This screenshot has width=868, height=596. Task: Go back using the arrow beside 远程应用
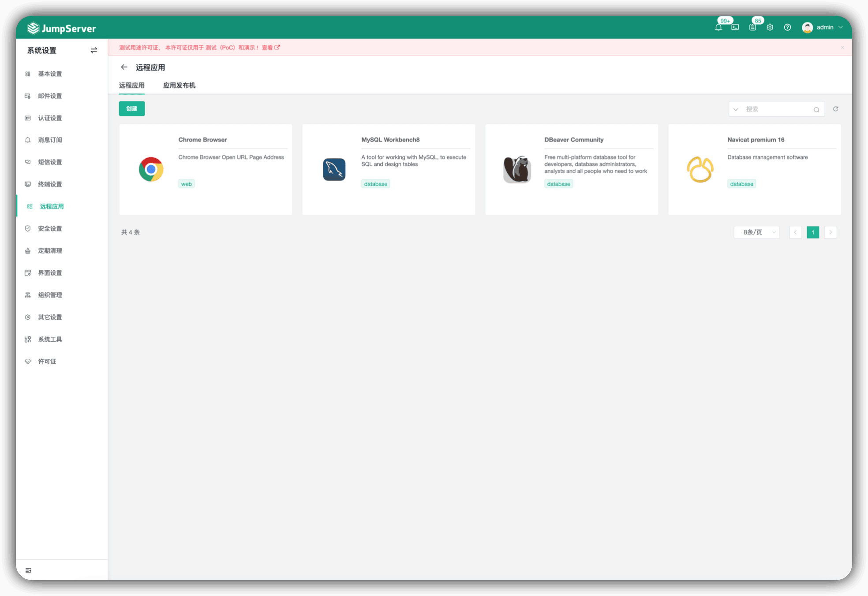[124, 67]
